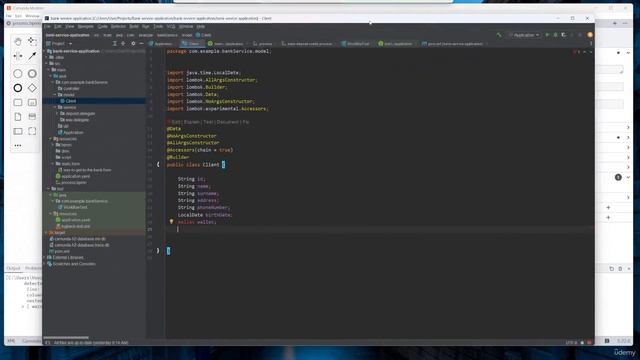Click the Test link above @Data annotation

pos(208,122)
